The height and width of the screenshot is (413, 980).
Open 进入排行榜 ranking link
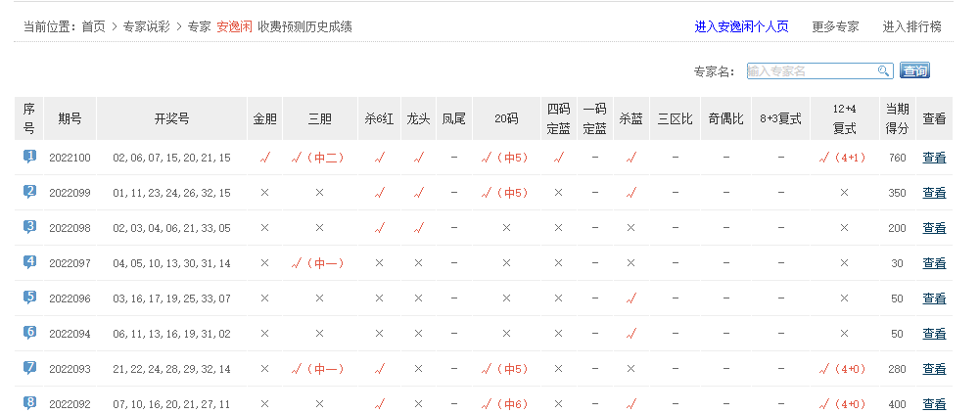[x=911, y=27]
